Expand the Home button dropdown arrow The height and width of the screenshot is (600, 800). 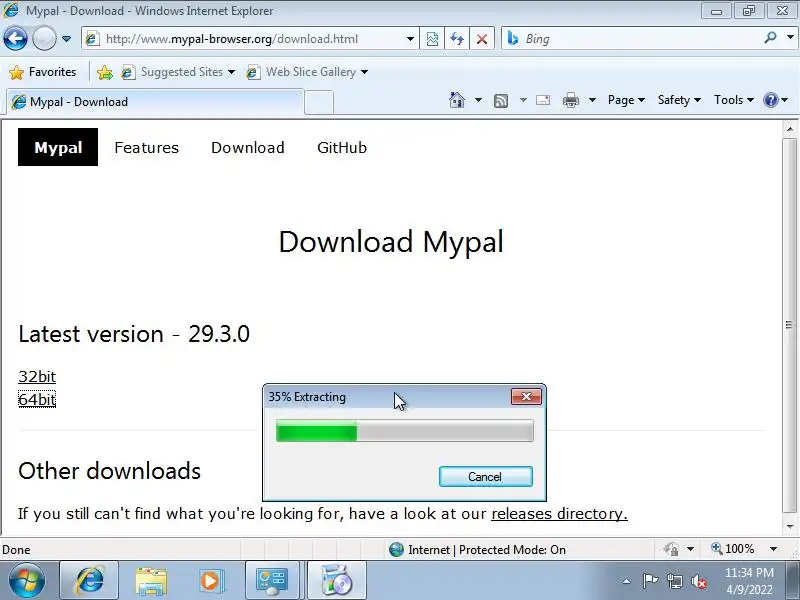(478, 100)
